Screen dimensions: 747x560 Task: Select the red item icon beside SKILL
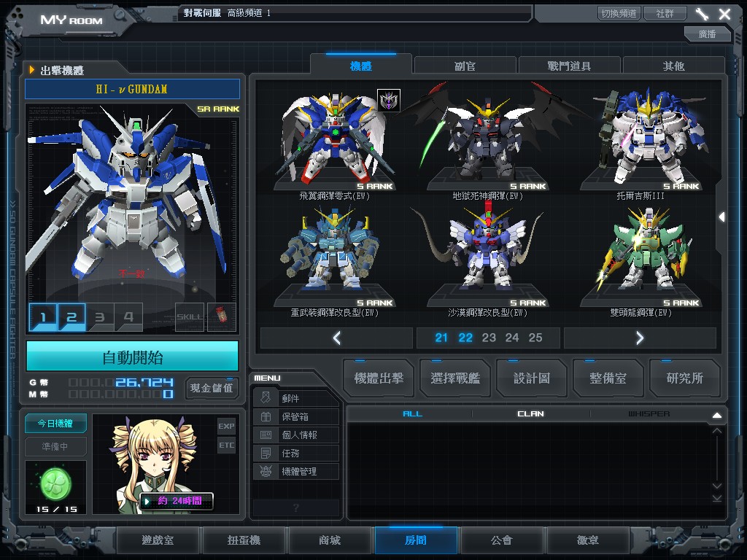point(222,316)
